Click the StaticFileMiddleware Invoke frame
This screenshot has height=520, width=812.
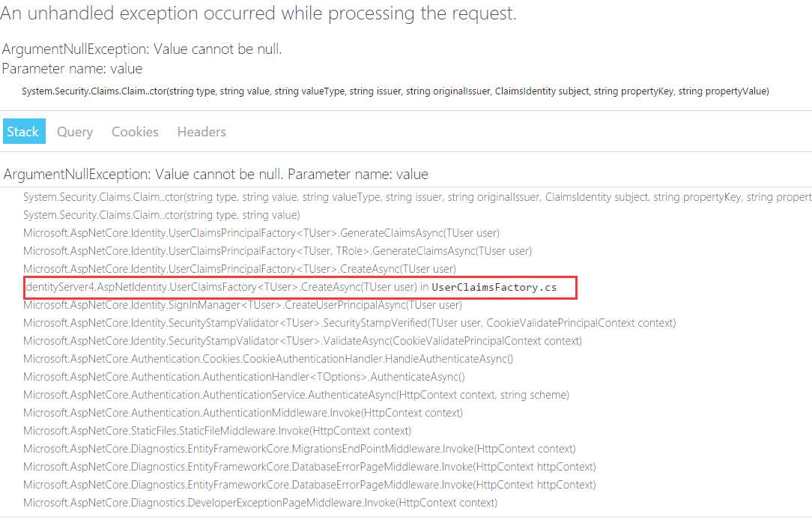pos(217,431)
